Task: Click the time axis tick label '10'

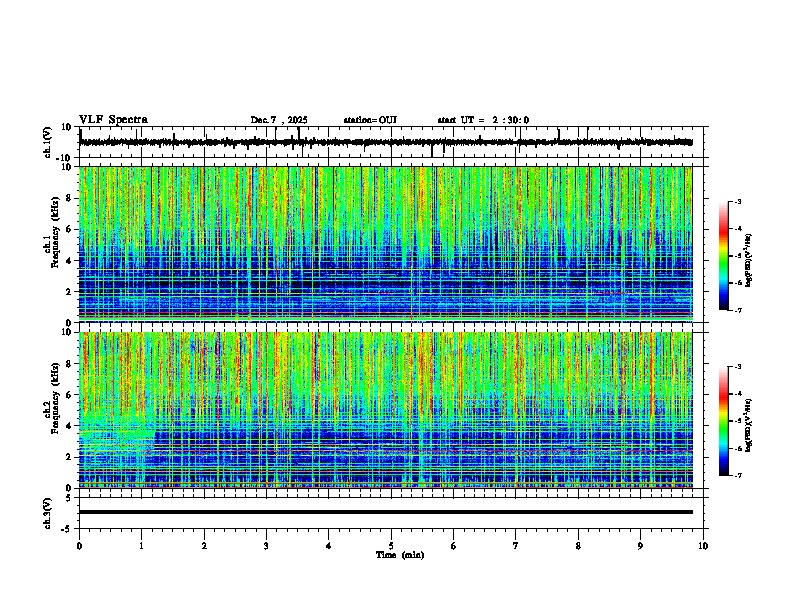Action: click(x=703, y=546)
